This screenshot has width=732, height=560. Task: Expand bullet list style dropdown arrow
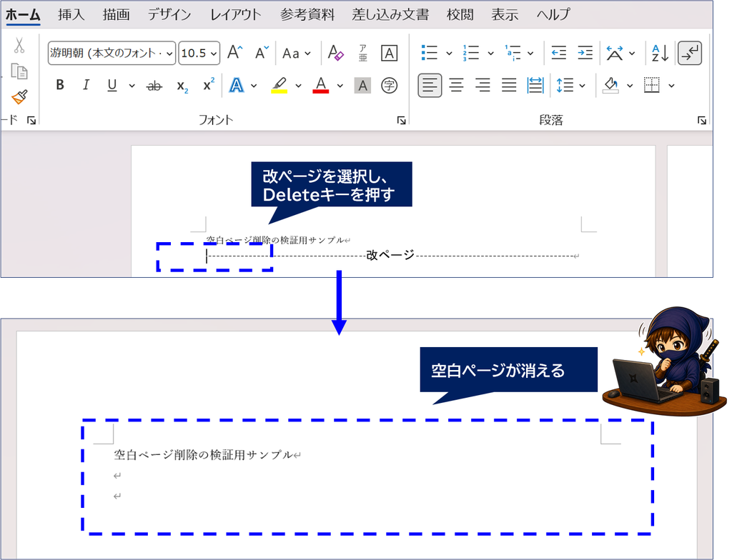tap(449, 53)
